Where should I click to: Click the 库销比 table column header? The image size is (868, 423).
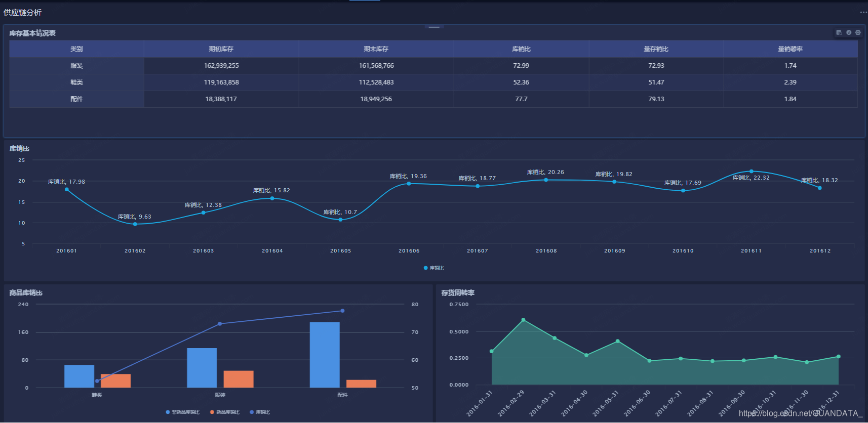[x=521, y=49]
